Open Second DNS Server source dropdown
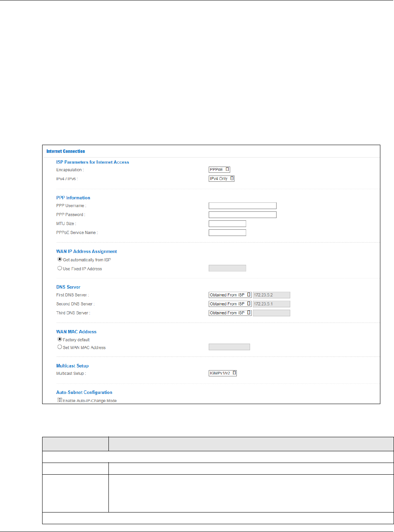 230,304
